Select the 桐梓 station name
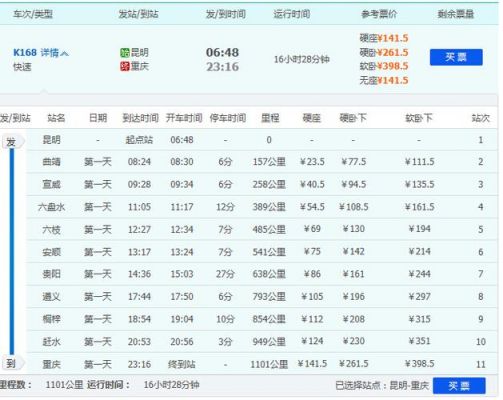Viewport: 503px width, 400px height. (x=52, y=319)
